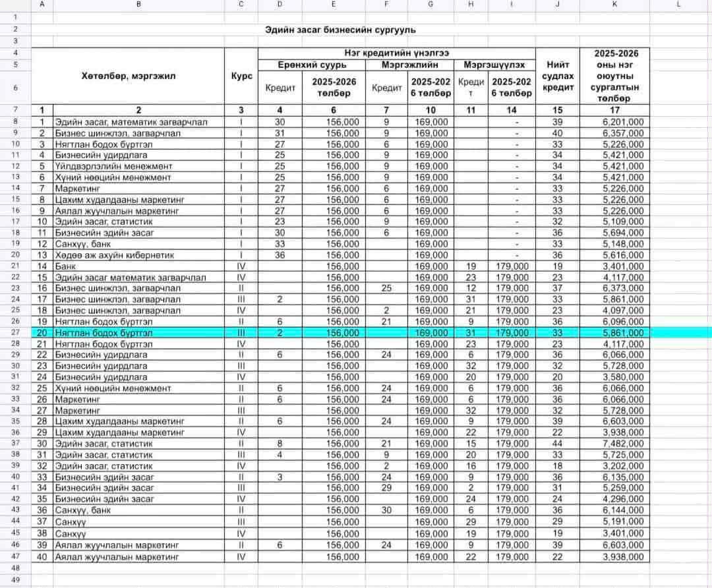The width and height of the screenshot is (712, 588).
Task: Click general credit 33 for program number 12
Action: 280,245
